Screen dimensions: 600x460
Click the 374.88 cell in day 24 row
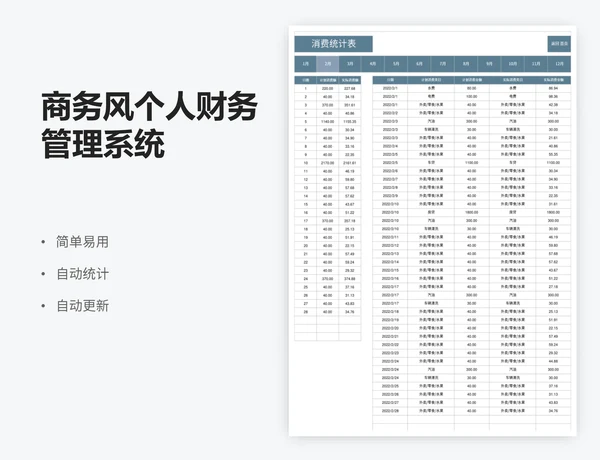coord(350,279)
